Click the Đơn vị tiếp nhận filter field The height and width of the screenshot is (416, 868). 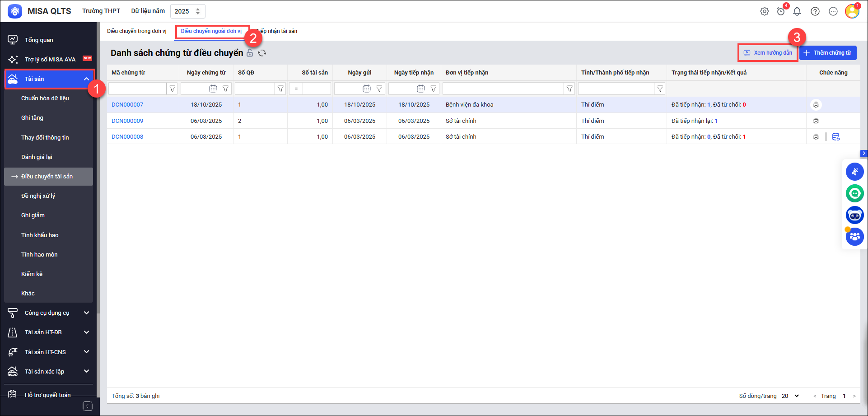point(503,89)
